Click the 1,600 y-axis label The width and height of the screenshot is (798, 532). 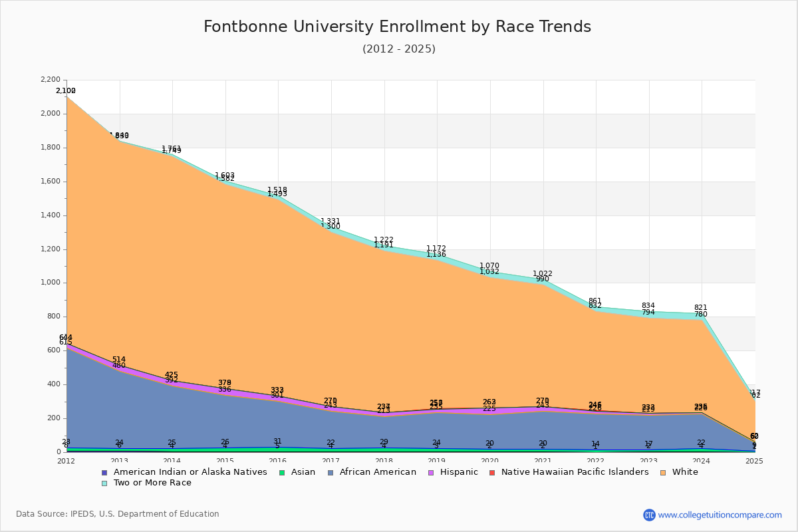51,182
